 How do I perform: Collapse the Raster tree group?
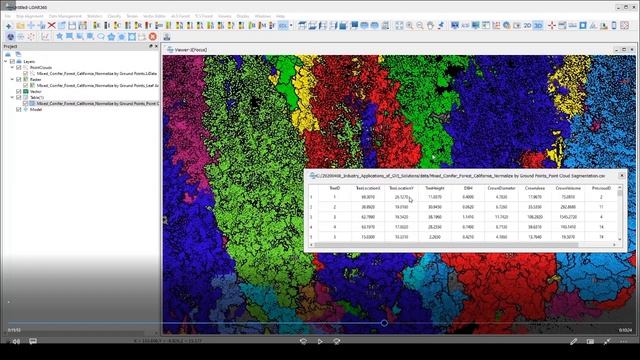pyautogui.click(x=12, y=80)
